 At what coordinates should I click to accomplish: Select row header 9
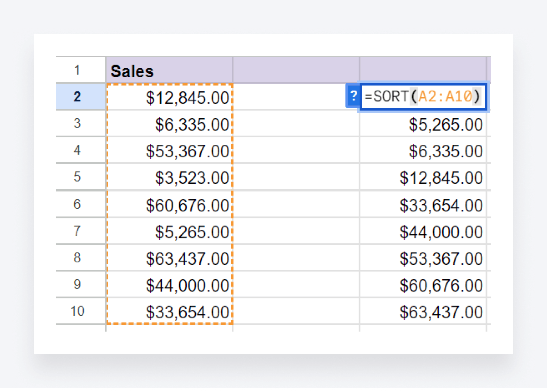coord(81,284)
